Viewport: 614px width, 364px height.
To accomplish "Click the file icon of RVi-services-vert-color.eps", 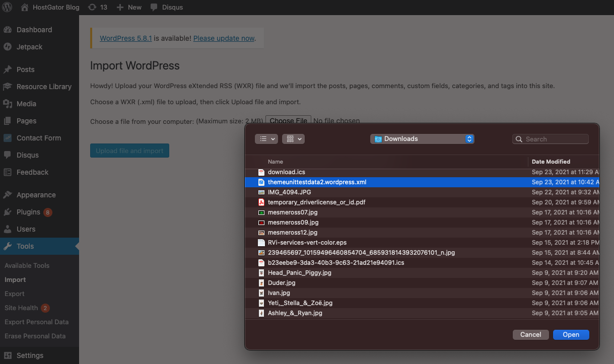I will (x=261, y=243).
